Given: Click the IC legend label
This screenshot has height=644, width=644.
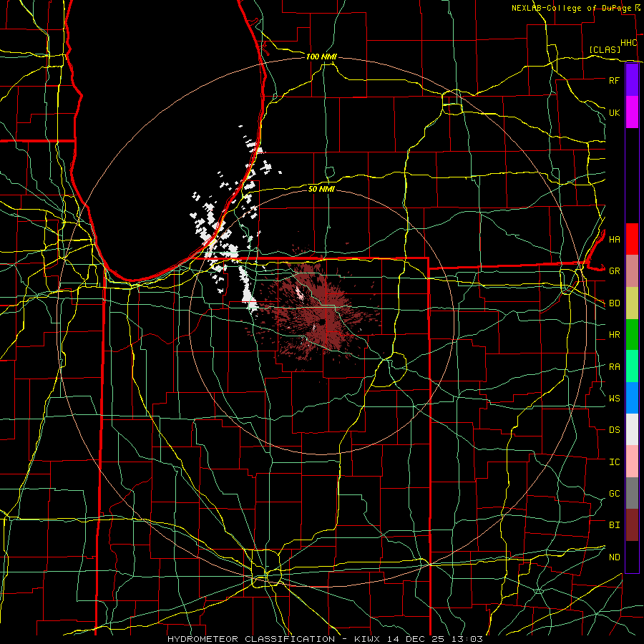Looking at the screenshot, I should [x=614, y=462].
